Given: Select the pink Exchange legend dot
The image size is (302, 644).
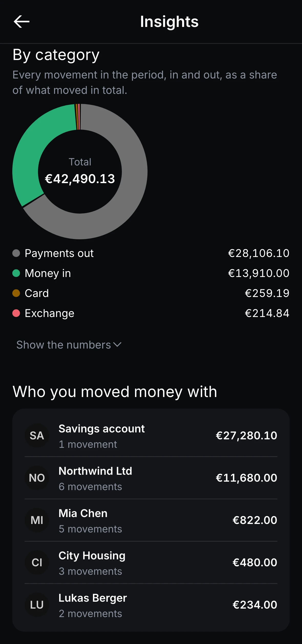Looking at the screenshot, I should point(16,313).
